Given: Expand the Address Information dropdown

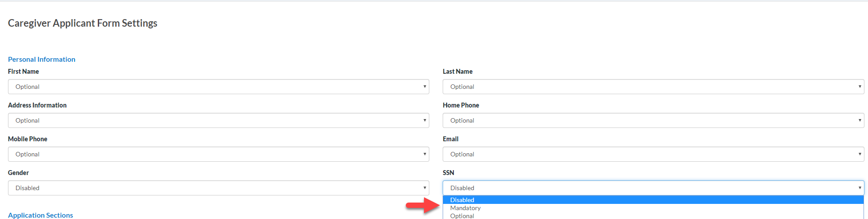Looking at the screenshot, I should (218, 120).
